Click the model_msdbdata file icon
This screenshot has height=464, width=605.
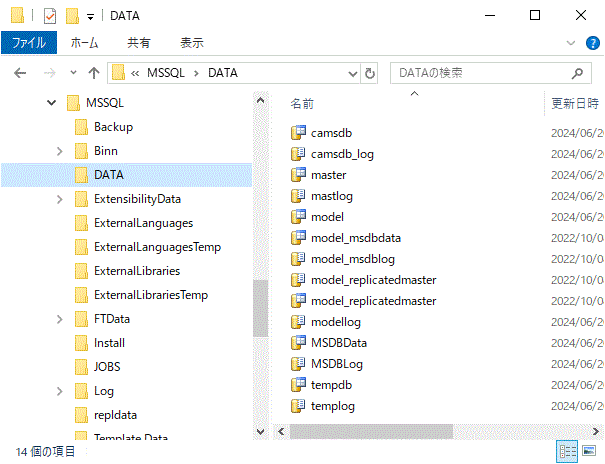coord(298,238)
